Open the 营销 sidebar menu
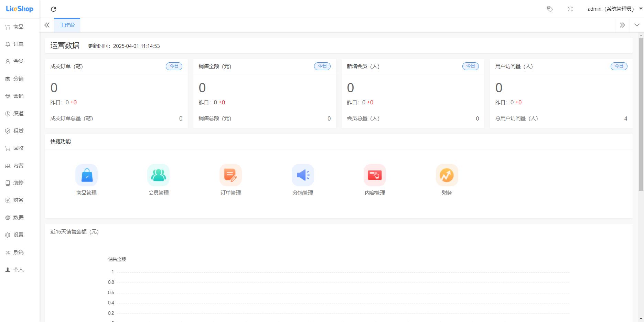Viewport: 644px width, 322px height. (18, 96)
